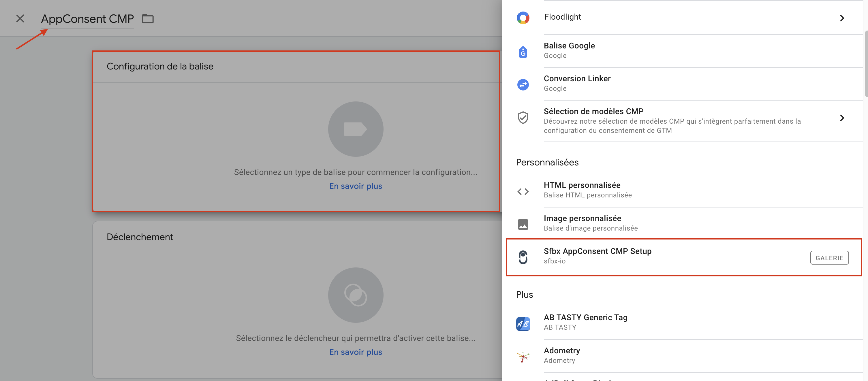The height and width of the screenshot is (381, 868).
Task: Edit the AppConsent CMP tag name field
Action: 87,19
